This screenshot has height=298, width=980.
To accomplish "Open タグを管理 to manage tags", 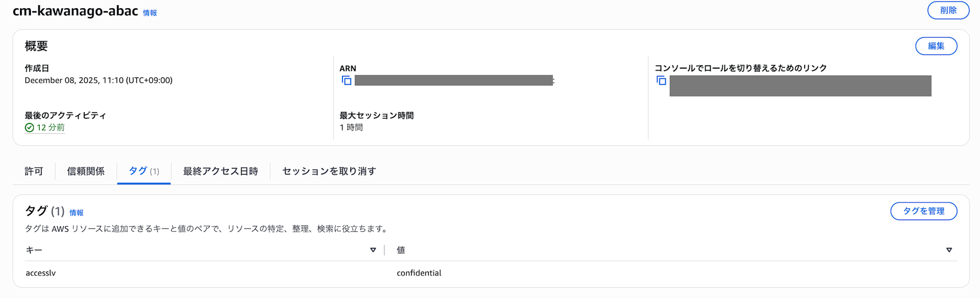I will (x=923, y=211).
